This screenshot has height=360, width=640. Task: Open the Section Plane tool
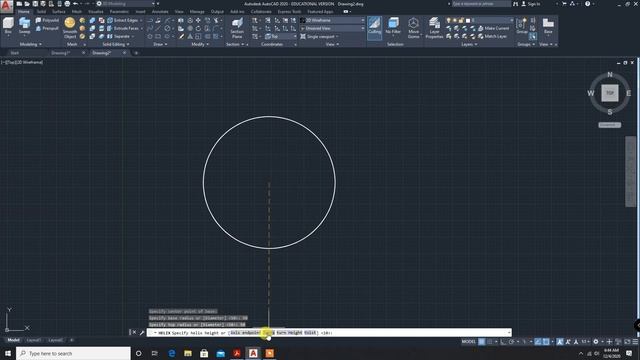coord(237,28)
